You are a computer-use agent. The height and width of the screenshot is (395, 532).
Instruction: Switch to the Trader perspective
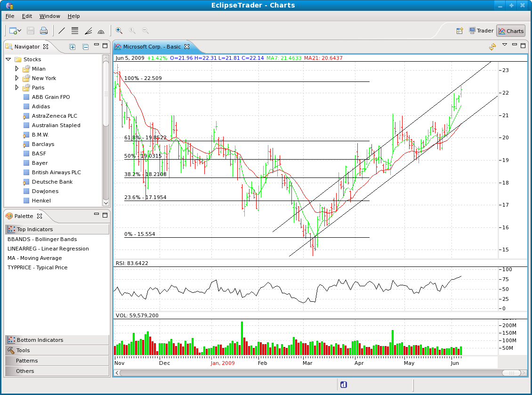[481, 31]
